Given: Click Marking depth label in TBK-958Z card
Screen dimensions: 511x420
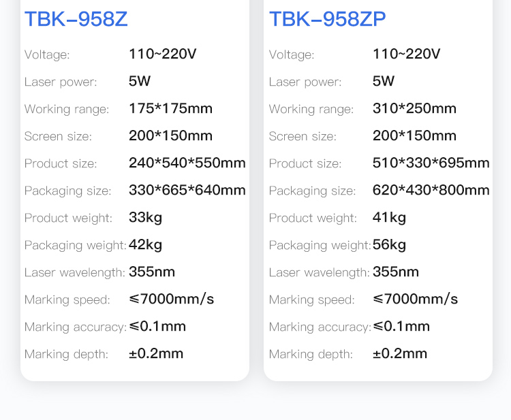Looking at the screenshot, I should [66, 354].
